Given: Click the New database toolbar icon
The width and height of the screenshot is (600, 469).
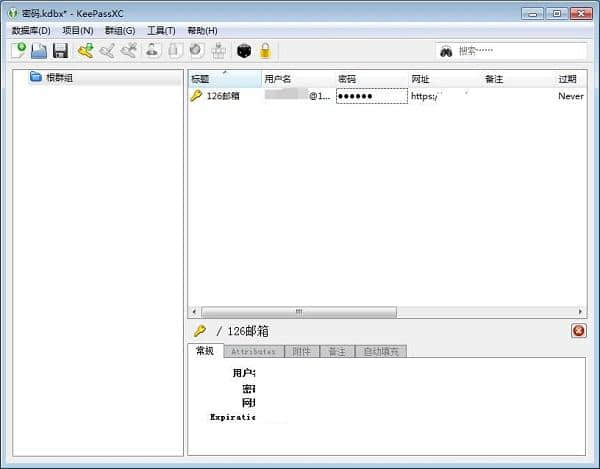Looking at the screenshot, I should 18,50.
